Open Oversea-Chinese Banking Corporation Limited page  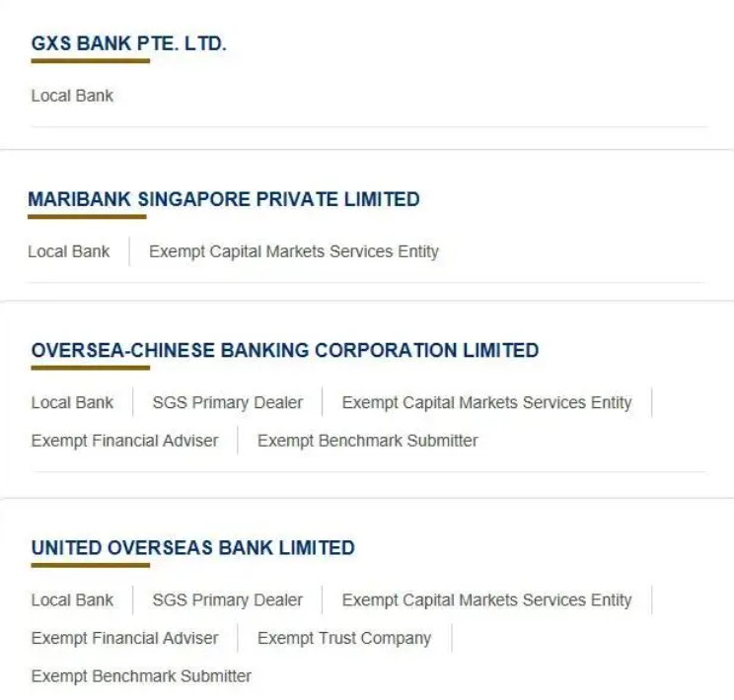[285, 350]
